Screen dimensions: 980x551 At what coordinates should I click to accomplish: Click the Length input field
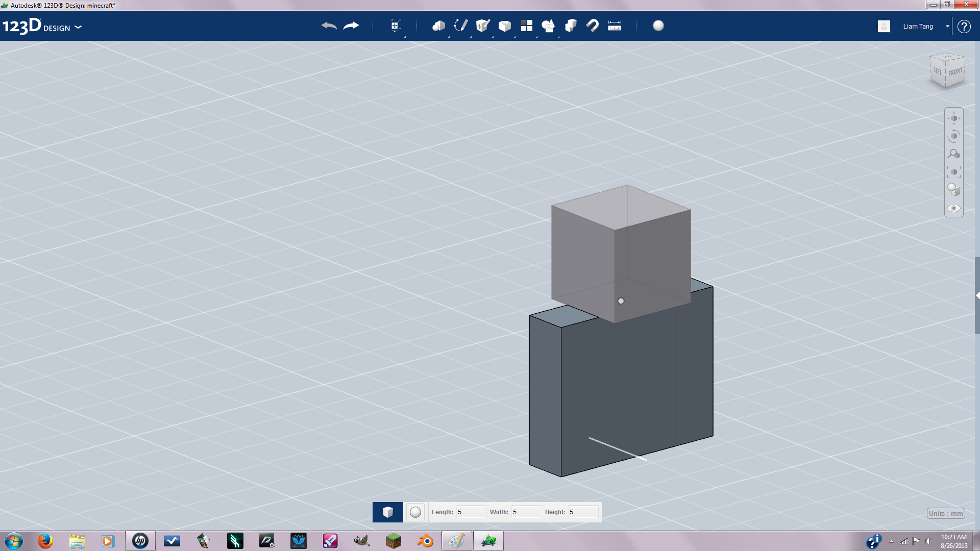tap(471, 512)
